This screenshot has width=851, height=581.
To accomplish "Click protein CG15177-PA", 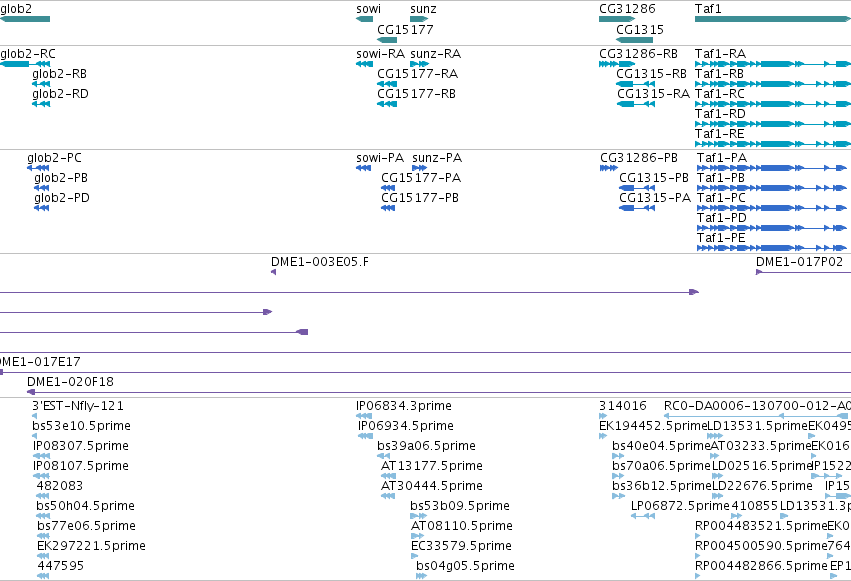I will pyautogui.click(x=388, y=188).
